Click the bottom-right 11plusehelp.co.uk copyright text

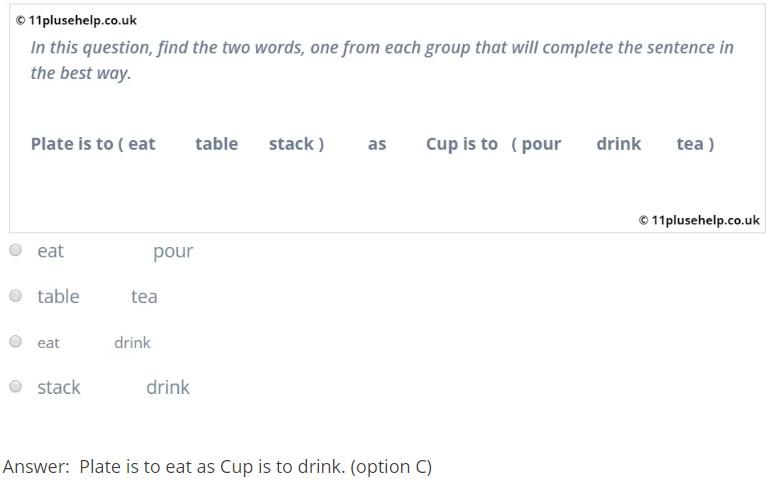(699, 220)
